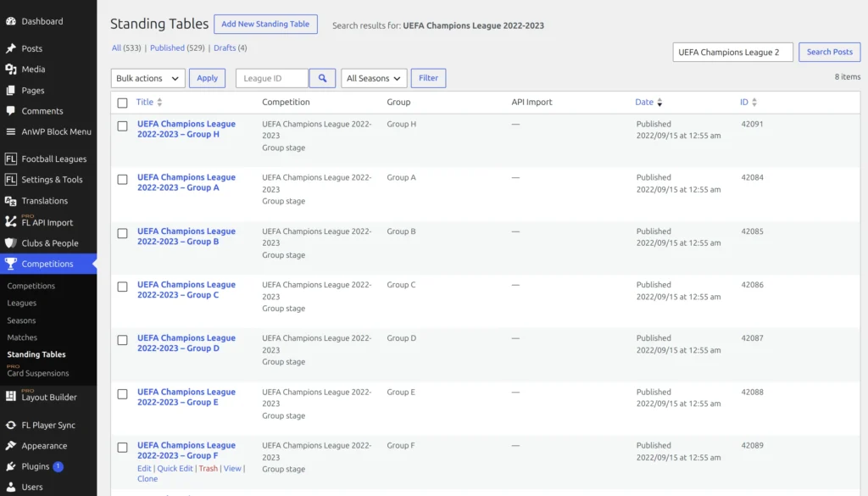Show All (533) standing tables
The width and height of the screenshot is (868, 496).
[126, 47]
